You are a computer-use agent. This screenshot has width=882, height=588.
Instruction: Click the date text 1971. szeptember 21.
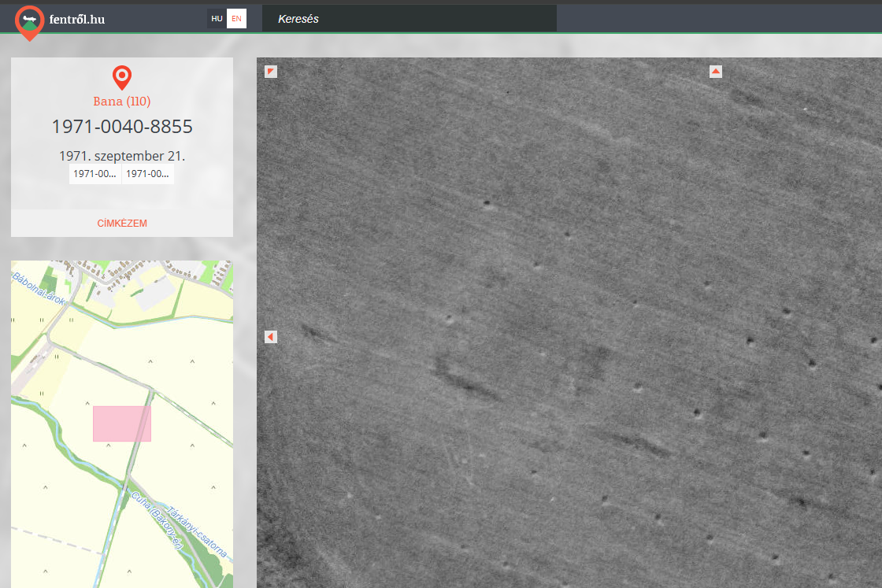[x=122, y=156]
